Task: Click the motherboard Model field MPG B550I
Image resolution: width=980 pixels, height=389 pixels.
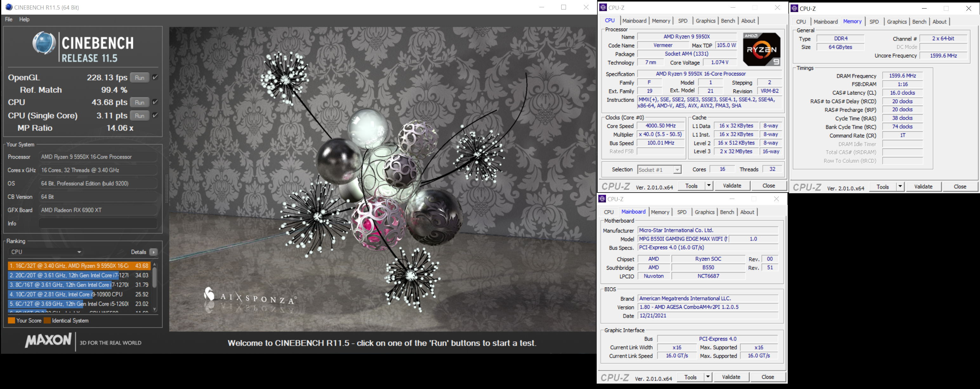Action: pos(683,239)
